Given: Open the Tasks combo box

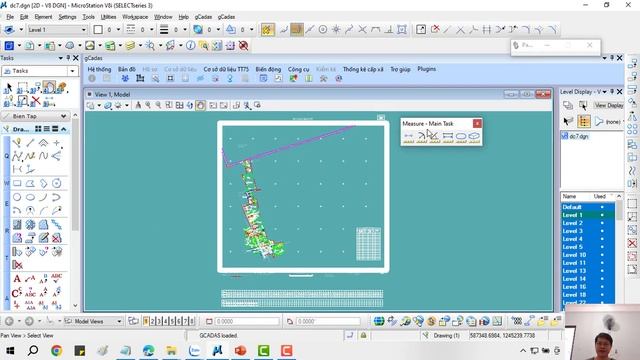Looking at the screenshot, I should pos(40,71).
